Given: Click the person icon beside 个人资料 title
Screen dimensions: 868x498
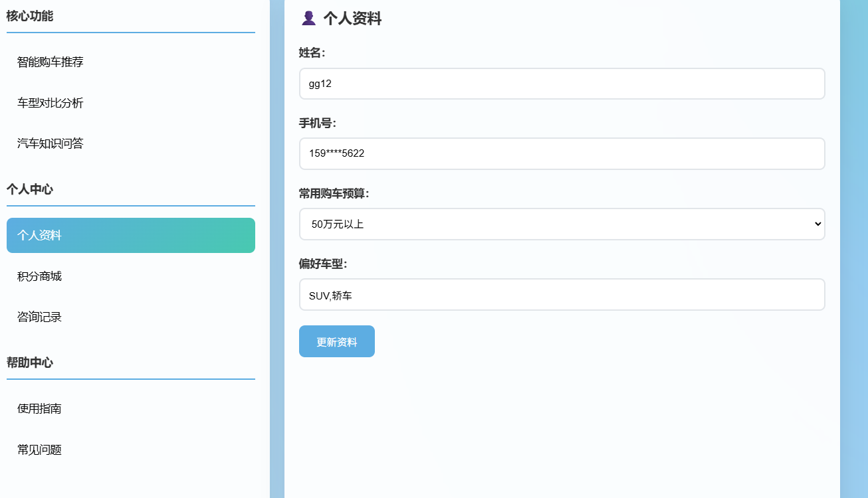Looking at the screenshot, I should 308,19.
